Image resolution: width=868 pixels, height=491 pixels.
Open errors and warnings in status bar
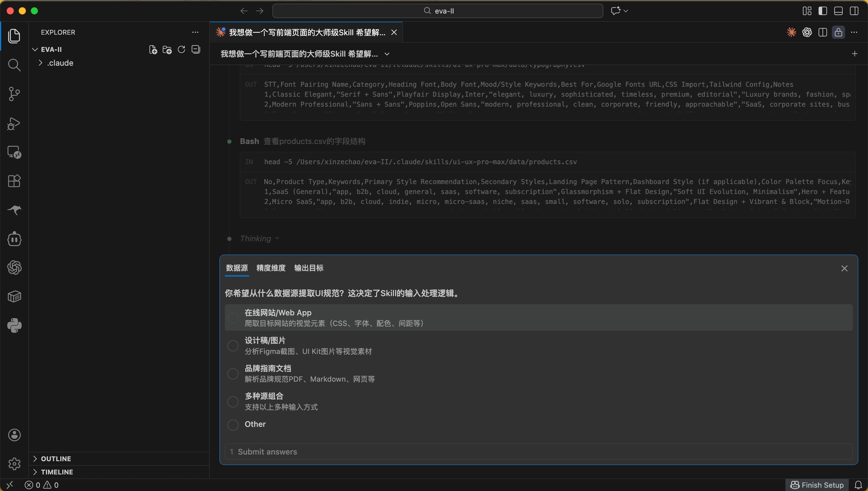pos(42,485)
